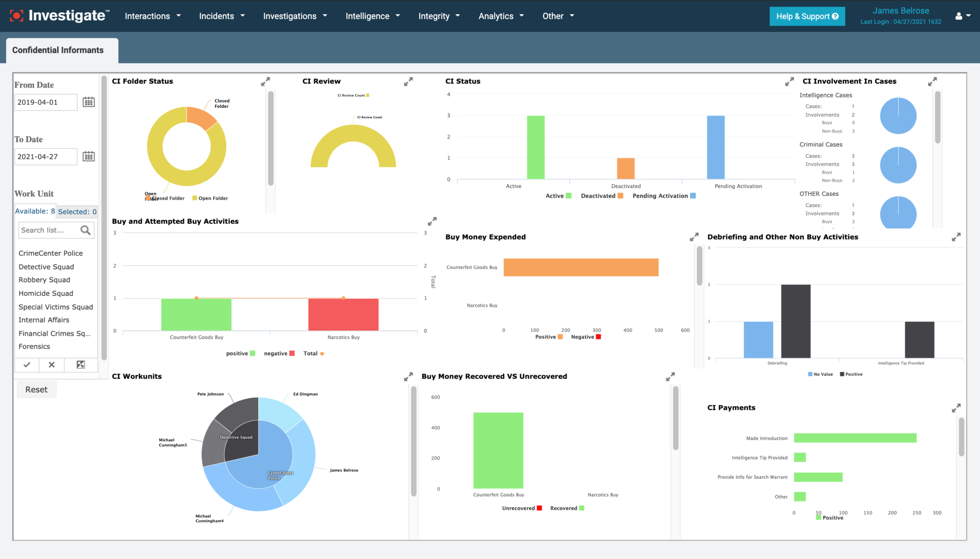Open the From Date calendar picker
Viewport: 980px width, 559px height.
point(88,102)
